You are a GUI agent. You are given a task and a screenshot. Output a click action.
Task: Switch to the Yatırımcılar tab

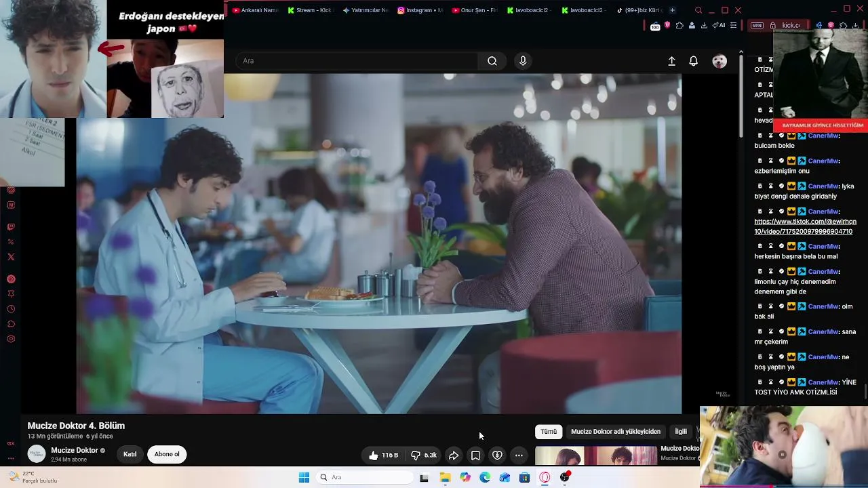click(x=365, y=10)
